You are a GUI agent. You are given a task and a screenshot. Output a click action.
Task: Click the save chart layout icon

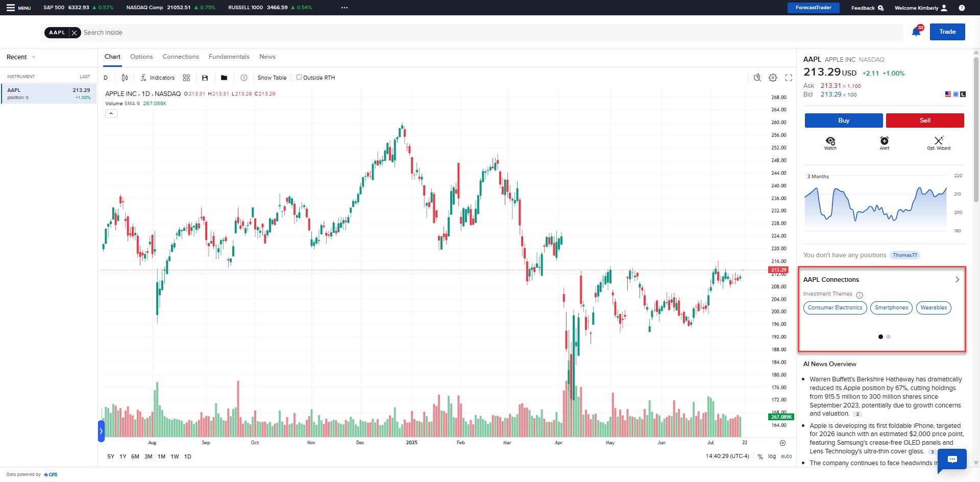tap(205, 78)
